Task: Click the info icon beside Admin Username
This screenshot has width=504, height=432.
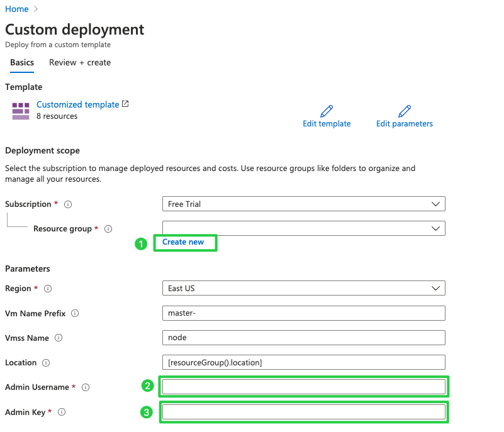Action: 85,387
